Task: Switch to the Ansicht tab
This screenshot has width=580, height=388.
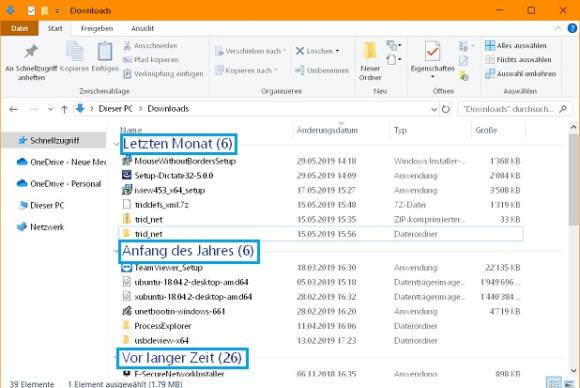Action: click(142, 28)
